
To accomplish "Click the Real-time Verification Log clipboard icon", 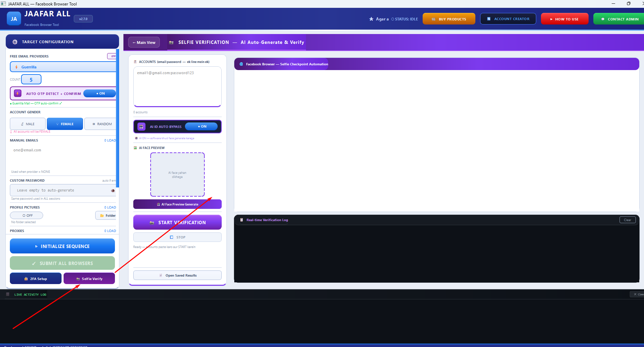I will click(242, 220).
